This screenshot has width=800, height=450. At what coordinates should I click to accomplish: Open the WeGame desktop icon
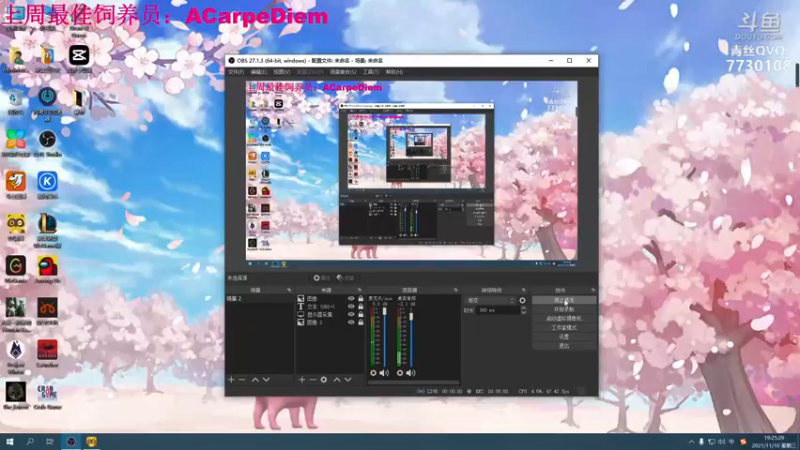(x=15, y=270)
